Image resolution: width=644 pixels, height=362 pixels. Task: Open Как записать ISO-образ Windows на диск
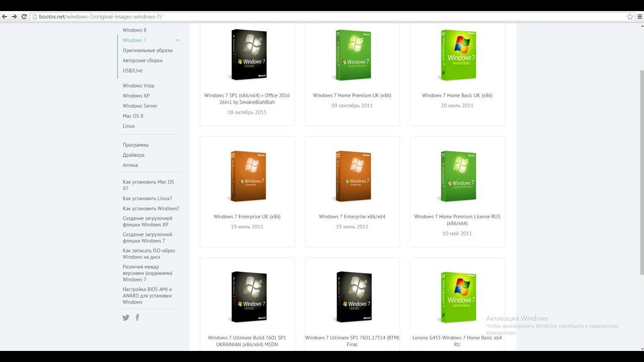pos(149,253)
